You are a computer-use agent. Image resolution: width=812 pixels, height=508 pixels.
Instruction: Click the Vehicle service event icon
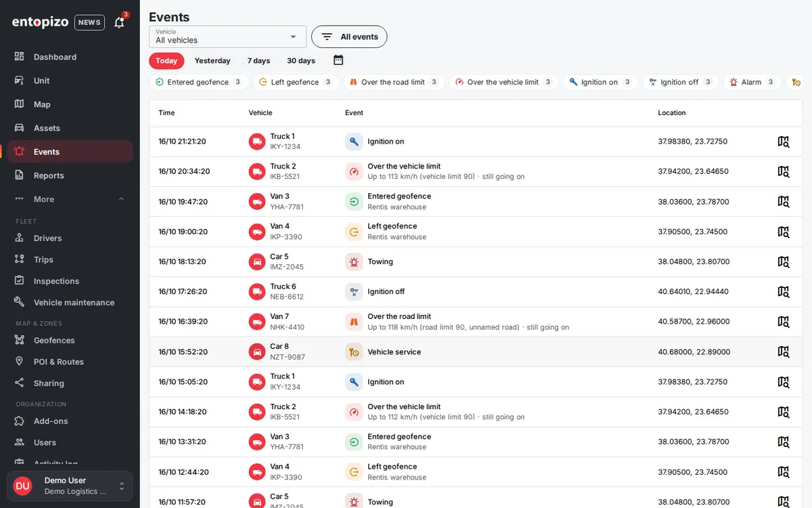click(x=354, y=352)
